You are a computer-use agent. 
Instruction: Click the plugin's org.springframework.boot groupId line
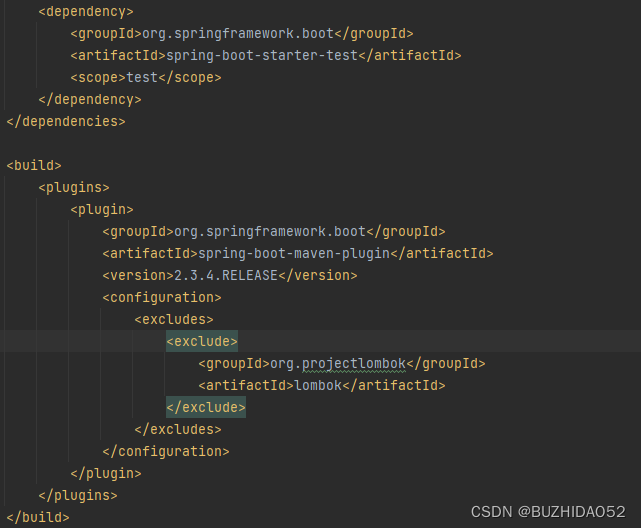click(x=273, y=232)
